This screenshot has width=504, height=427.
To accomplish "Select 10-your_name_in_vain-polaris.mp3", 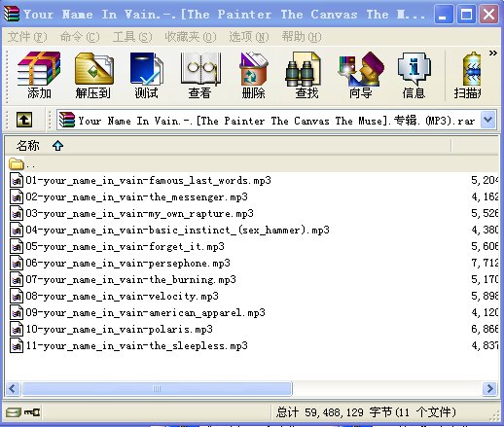I will pyautogui.click(x=119, y=329).
